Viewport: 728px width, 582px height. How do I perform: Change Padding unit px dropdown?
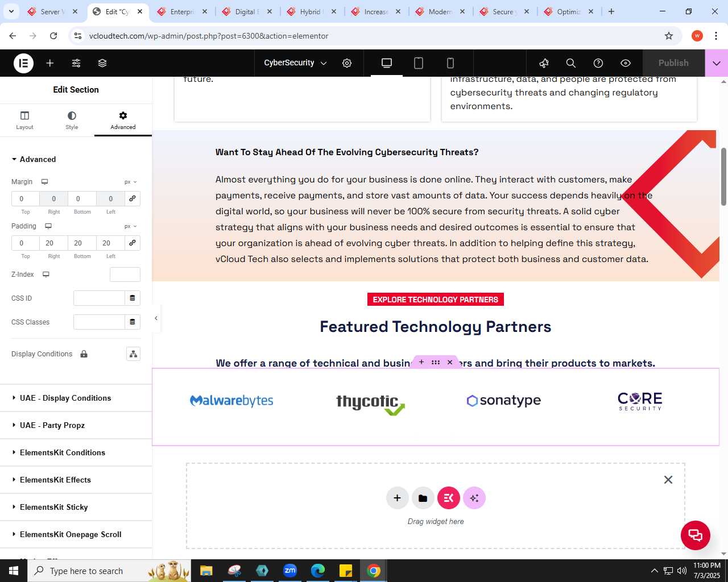pyautogui.click(x=131, y=226)
